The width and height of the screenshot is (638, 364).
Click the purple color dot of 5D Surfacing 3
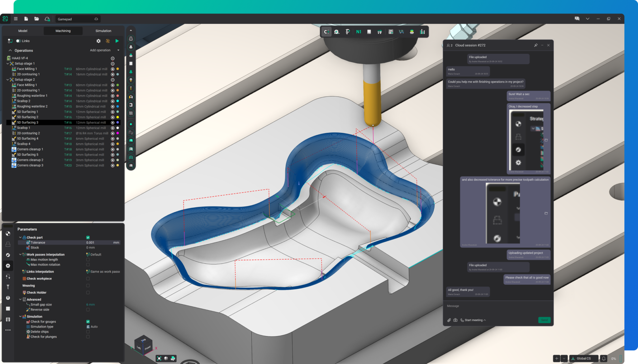118,123
